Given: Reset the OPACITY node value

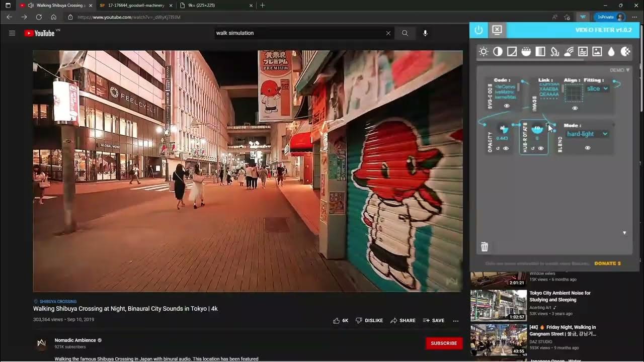Looking at the screenshot, I should (498, 148).
